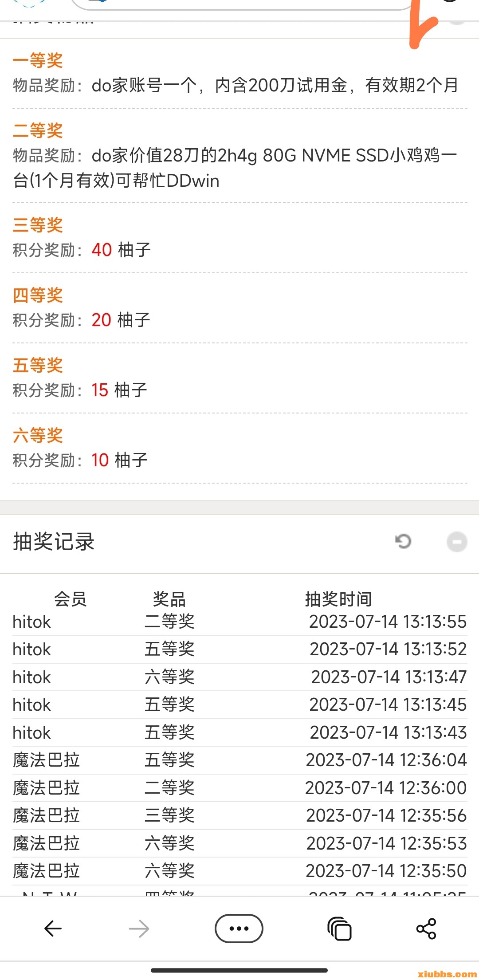This screenshot has height=980, width=479.
Task: Tap the 会员 column header
Action: click(70, 599)
